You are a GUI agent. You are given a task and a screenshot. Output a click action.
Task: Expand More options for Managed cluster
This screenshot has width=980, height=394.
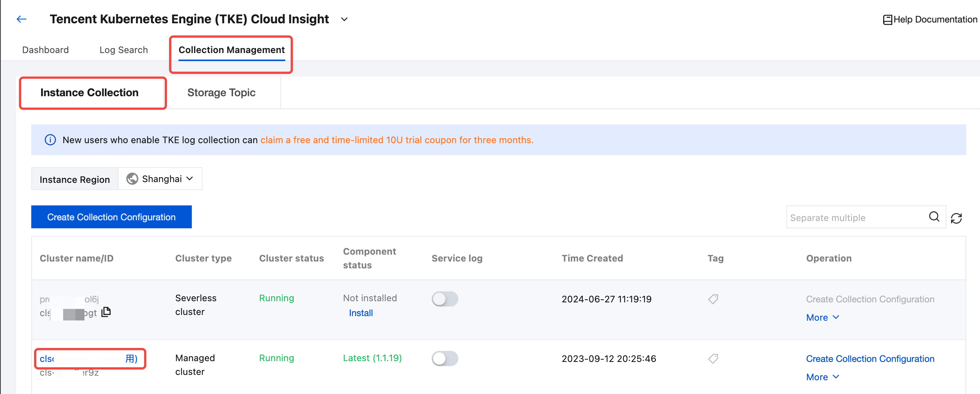[823, 377]
